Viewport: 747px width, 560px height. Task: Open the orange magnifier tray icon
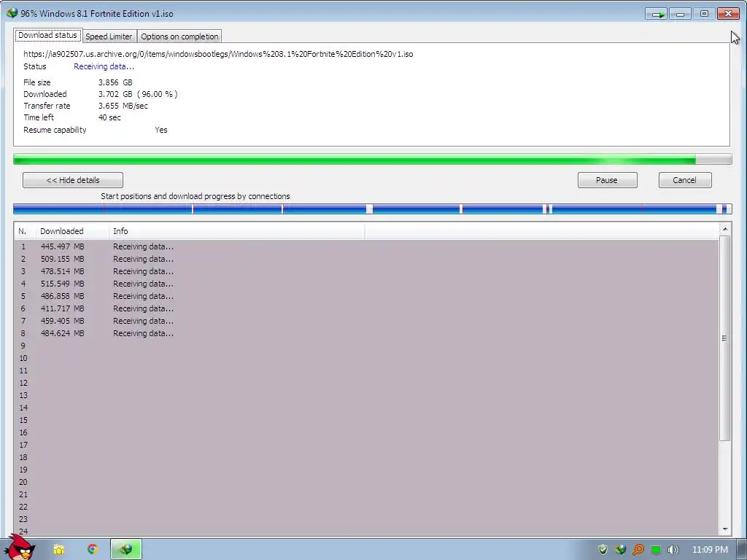(638, 550)
